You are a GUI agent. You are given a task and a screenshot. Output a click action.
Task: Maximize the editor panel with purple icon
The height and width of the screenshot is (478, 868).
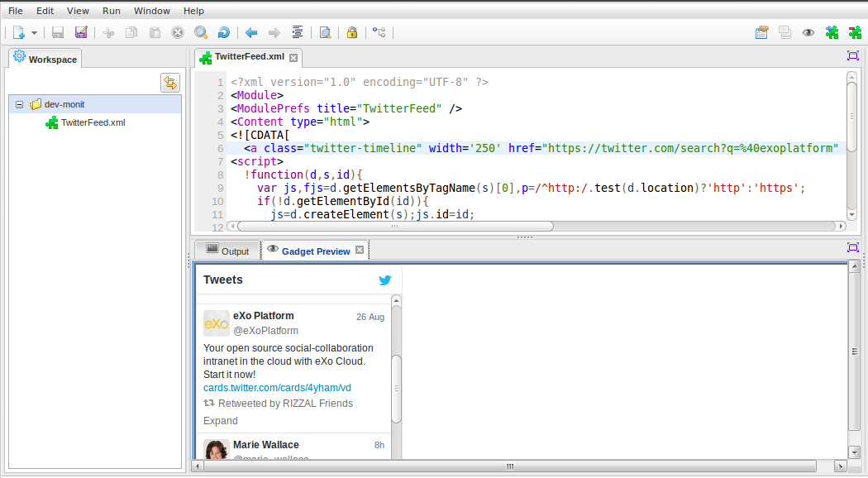[853, 55]
